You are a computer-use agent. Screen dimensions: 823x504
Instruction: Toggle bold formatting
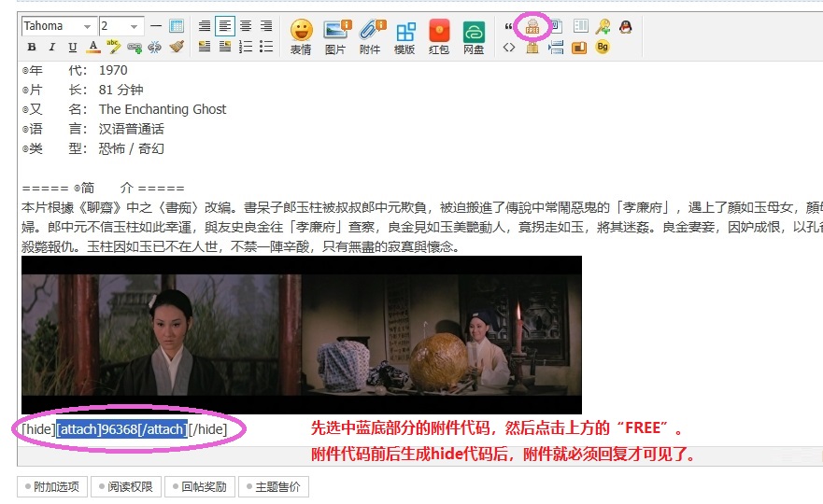pos(32,48)
